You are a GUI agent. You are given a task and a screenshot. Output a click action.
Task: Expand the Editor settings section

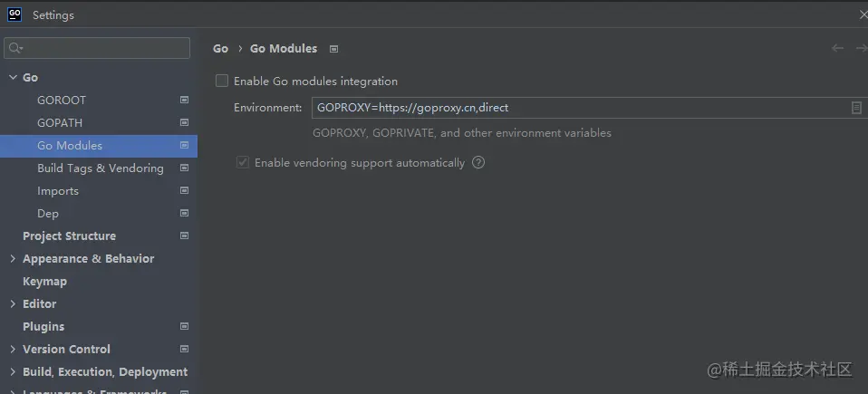13,303
